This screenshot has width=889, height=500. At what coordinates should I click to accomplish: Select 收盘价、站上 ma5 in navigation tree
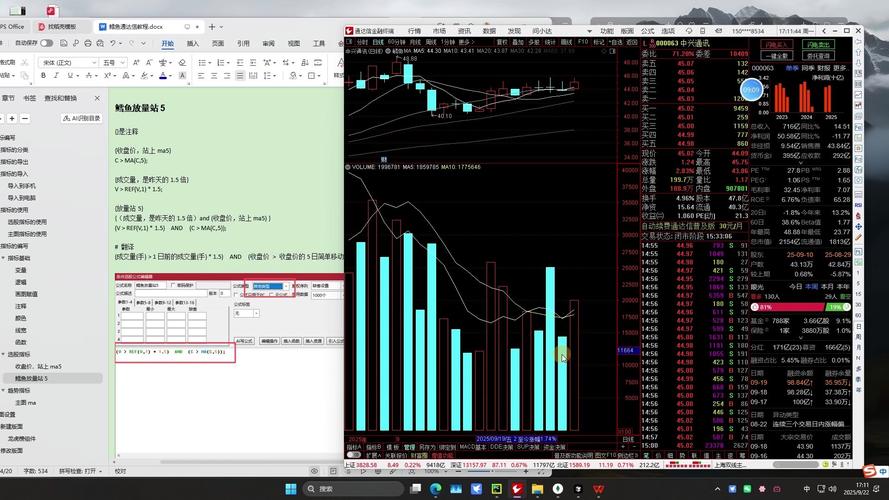pyautogui.click(x=38, y=367)
